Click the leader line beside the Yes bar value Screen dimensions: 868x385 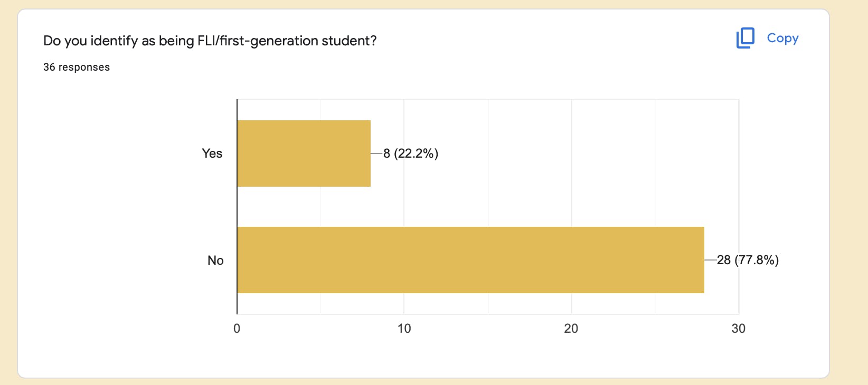tap(376, 153)
